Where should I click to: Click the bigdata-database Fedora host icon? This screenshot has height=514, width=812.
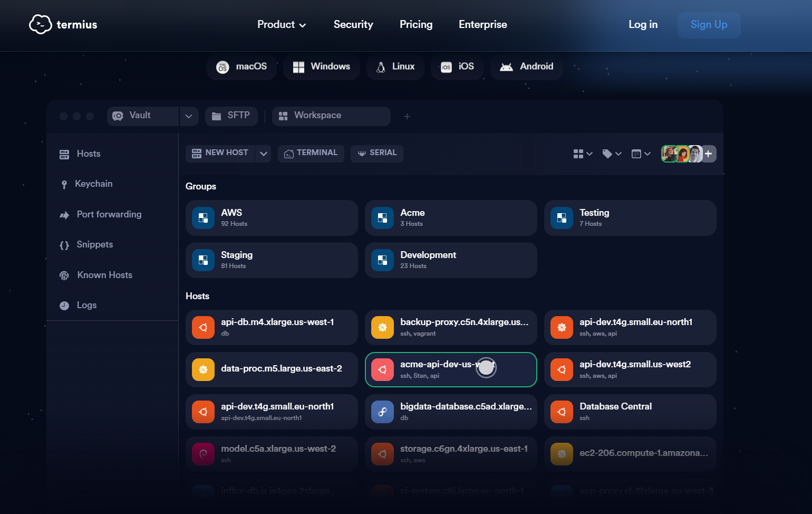[x=382, y=412]
